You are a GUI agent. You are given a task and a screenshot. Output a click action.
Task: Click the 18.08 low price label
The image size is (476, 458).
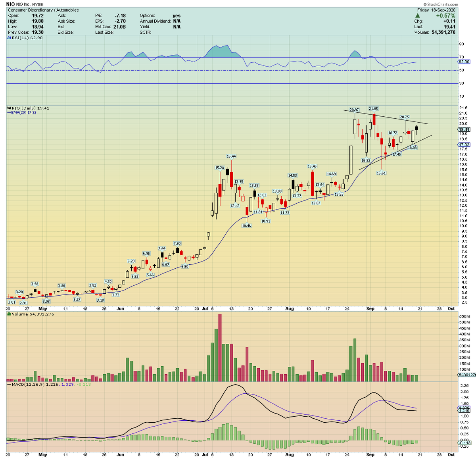413,148
